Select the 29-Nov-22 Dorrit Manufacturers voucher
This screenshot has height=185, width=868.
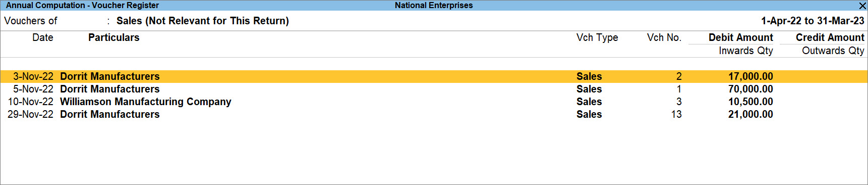click(x=434, y=114)
